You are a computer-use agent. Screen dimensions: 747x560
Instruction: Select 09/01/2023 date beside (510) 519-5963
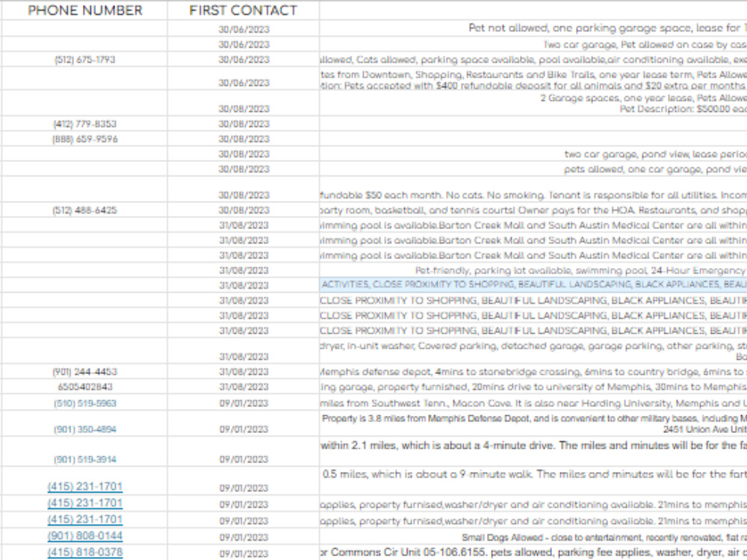pos(244,403)
